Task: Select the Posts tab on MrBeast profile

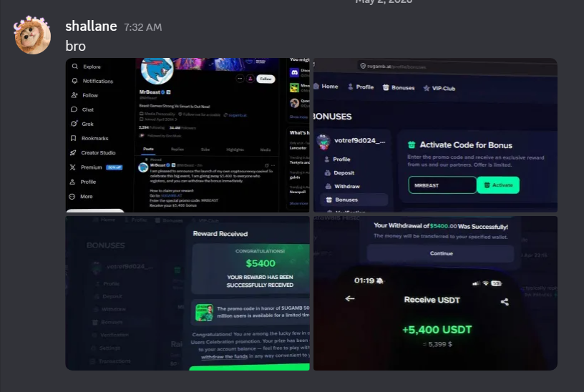Action: pos(148,149)
